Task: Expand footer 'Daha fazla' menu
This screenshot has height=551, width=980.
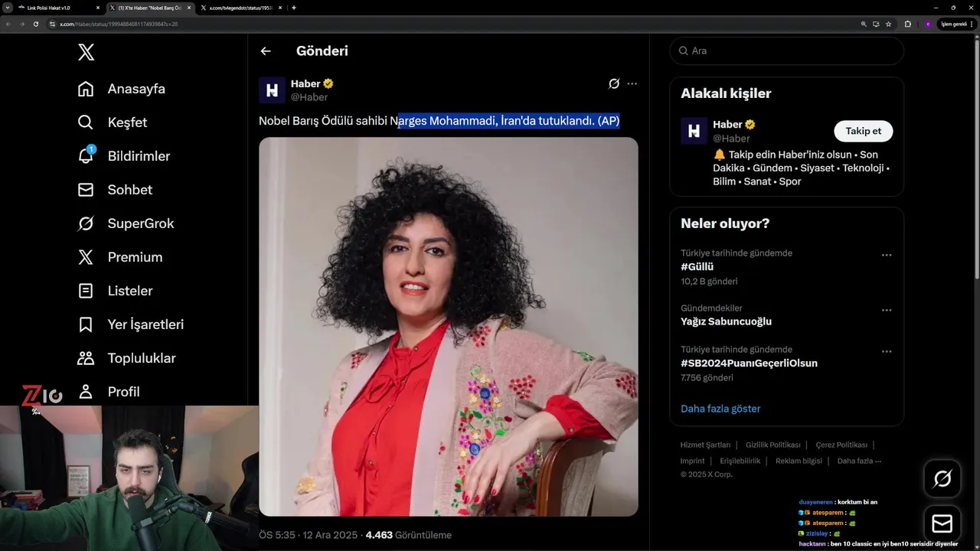Action: (859, 461)
